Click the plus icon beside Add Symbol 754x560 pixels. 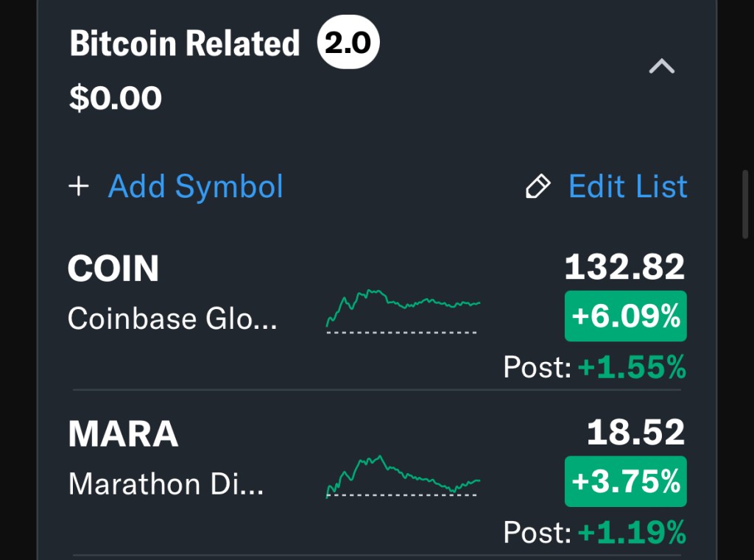78,187
